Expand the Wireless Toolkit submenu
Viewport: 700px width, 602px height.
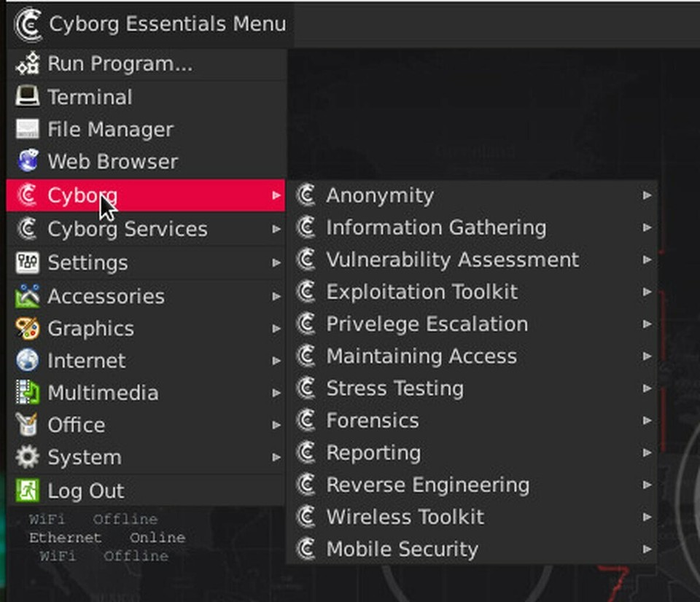[405, 517]
